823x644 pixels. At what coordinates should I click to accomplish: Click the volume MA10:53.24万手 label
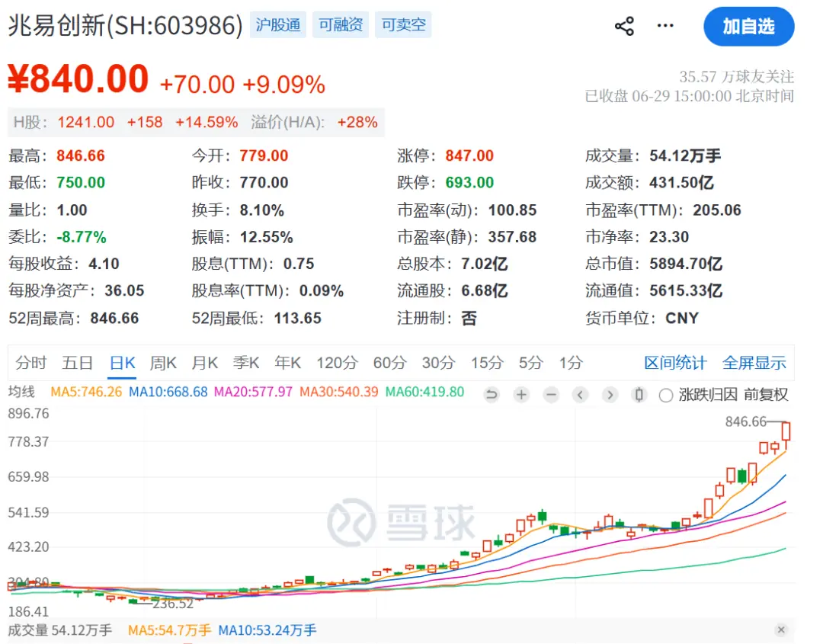[x=267, y=630]
